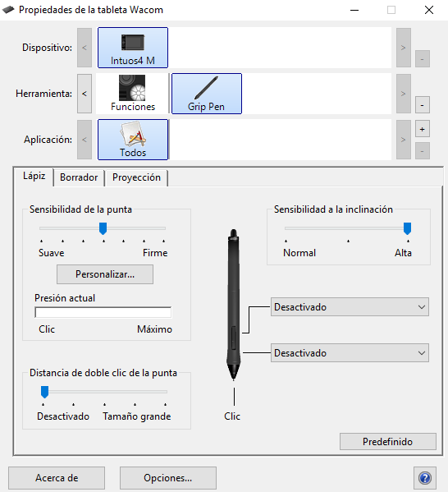The image size is (448, 492).
Task: Remove the tool with the Herramienta minus button
Action: pyautogui.click(x=423, y=105)
